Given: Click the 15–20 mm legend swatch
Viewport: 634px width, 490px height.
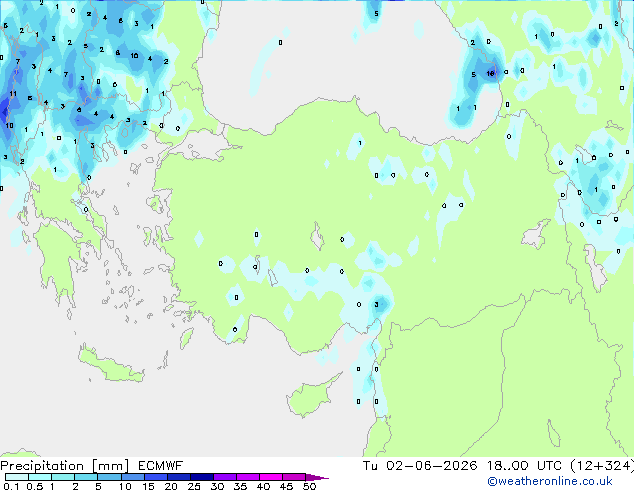Looking at the screenshot, I should 155,477.
